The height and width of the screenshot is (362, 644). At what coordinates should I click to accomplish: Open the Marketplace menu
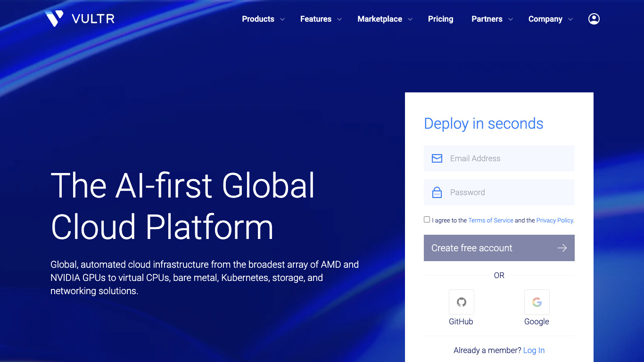pos(380,19)
